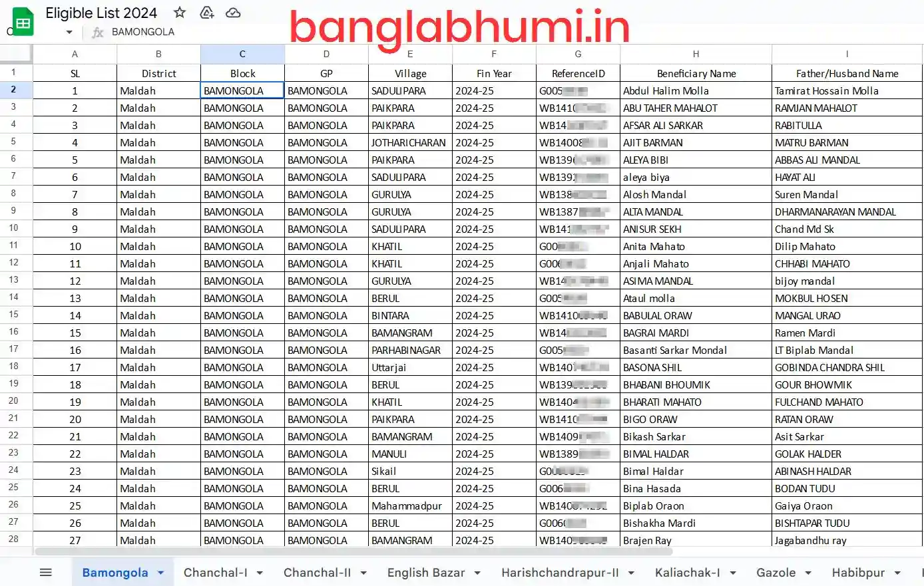Screen dimensions: 924x586
Task: Select the cell Jagabandhu ray
Action: tap(847, 539)
